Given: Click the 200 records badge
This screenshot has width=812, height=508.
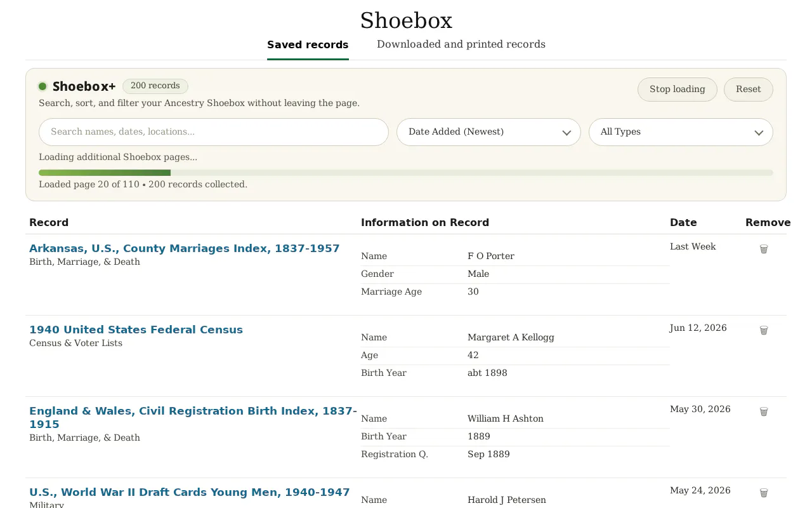Looking at the screenshot, I should (x=155, y=86).
